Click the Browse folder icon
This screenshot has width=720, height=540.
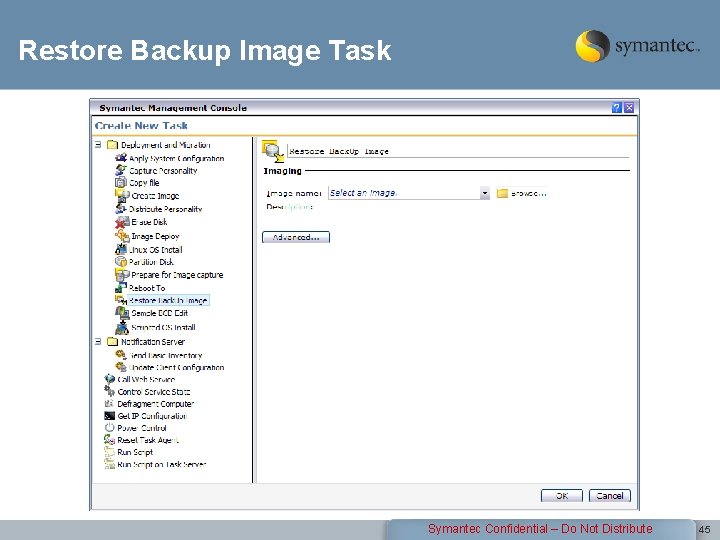pyautogui.click(x=502, y=193)
